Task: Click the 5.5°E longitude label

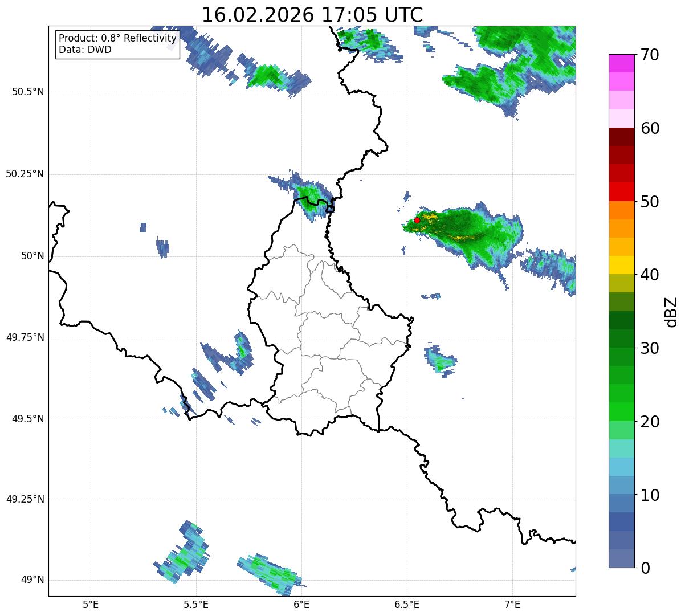Action: point(196,604)
